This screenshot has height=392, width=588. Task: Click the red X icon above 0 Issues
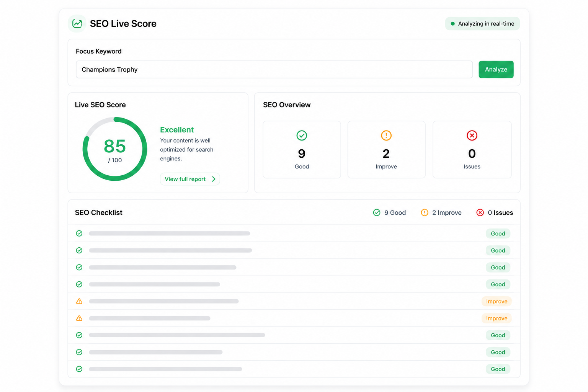472,136
